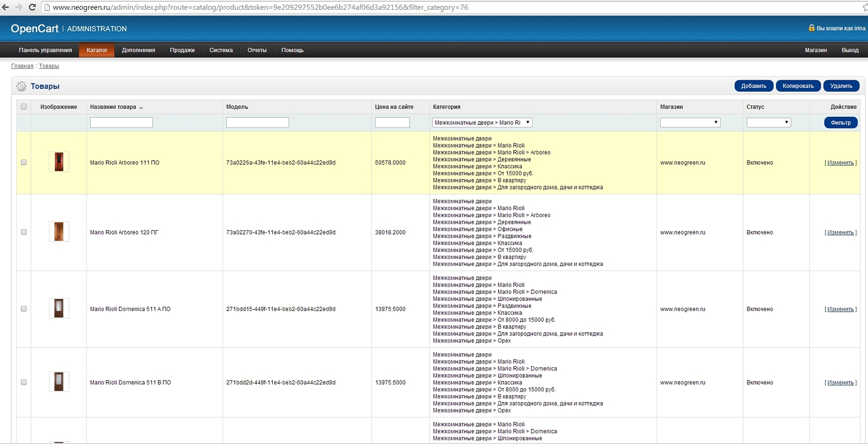Image resolution: width=868 pixels, height=444 pixels.
Task: Open the Отчеты menu
Action: click(257, 50)
